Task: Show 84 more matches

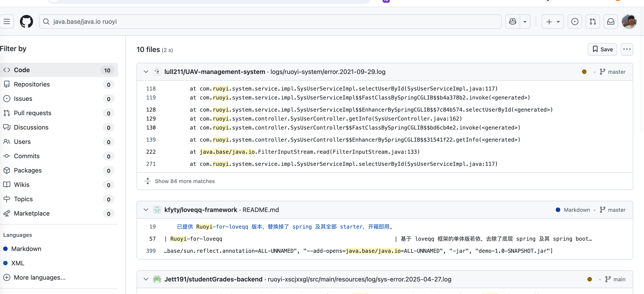Action: coord(185,181)
